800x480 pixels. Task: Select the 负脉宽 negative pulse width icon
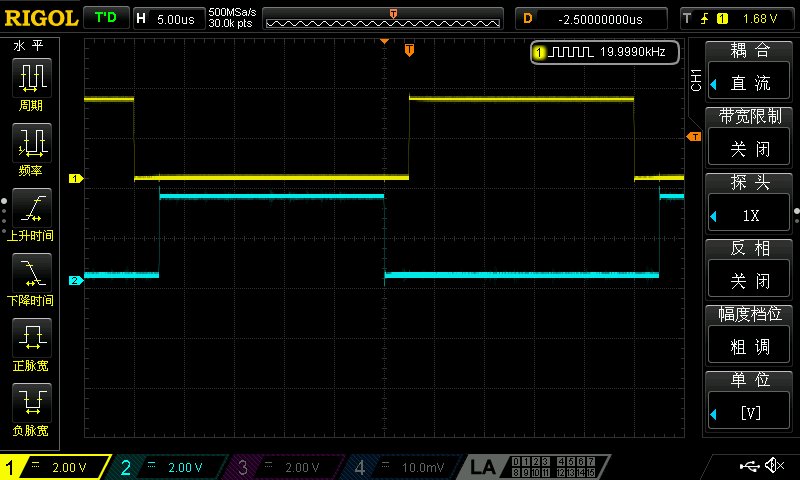(32, 402)
